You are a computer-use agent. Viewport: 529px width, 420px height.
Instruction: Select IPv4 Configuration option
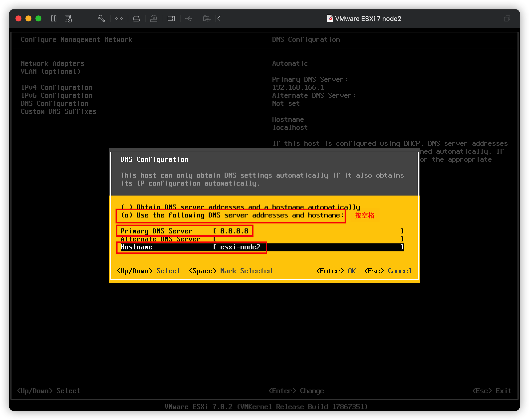point(57,87)
